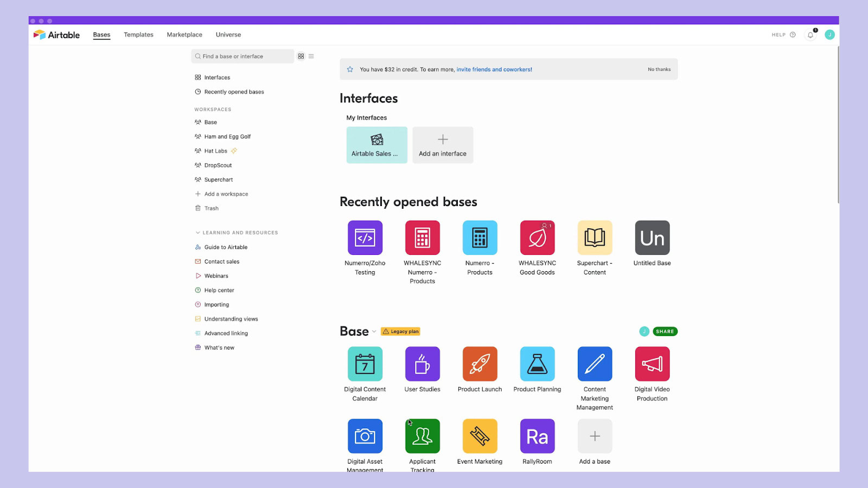Click the notifications bell icon
Viewport: 868px width, 488px height.
point(810,35)
